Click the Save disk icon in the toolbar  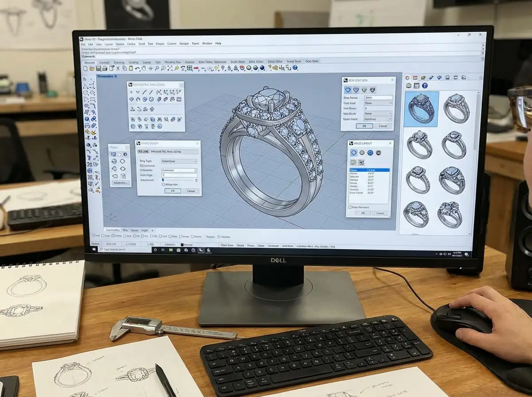tap(98, 69)
